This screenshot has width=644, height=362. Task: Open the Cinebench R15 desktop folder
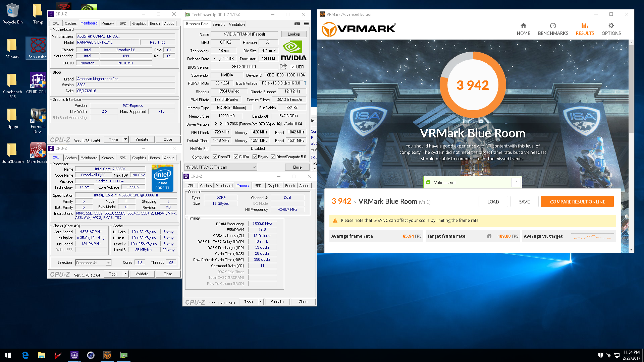12,86
